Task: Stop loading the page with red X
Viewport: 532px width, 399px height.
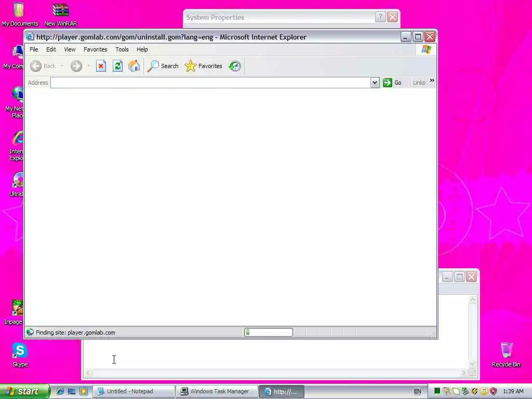Action: pos(101,66)
